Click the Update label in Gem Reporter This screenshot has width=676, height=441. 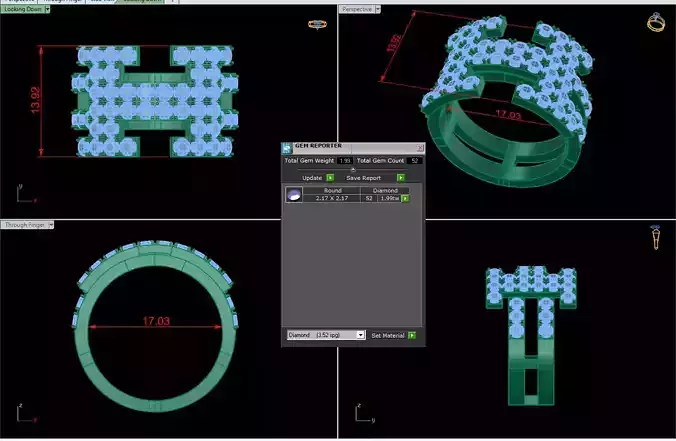(x=312, y=178)
